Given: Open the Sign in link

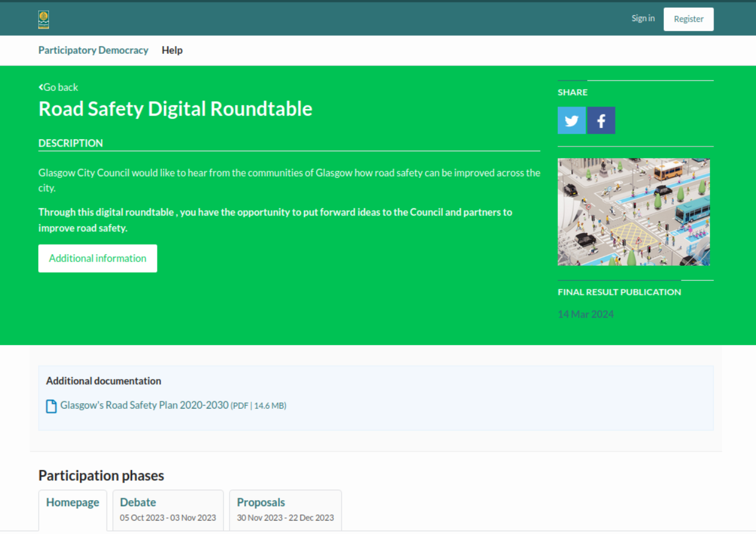Looking at the screenshot, I should pyautogui.click(x=643, y=19).
